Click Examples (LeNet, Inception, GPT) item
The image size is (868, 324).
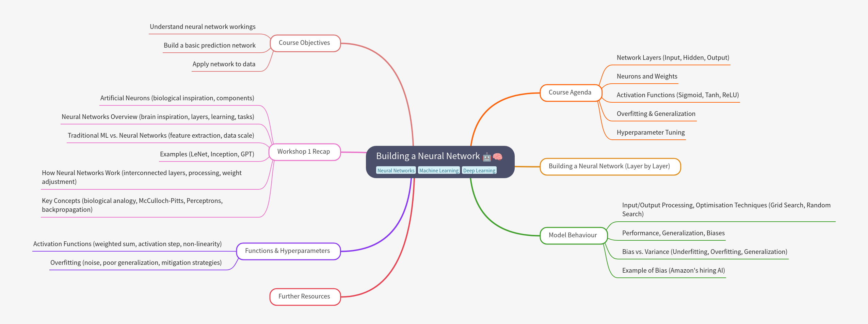point(207,154)
